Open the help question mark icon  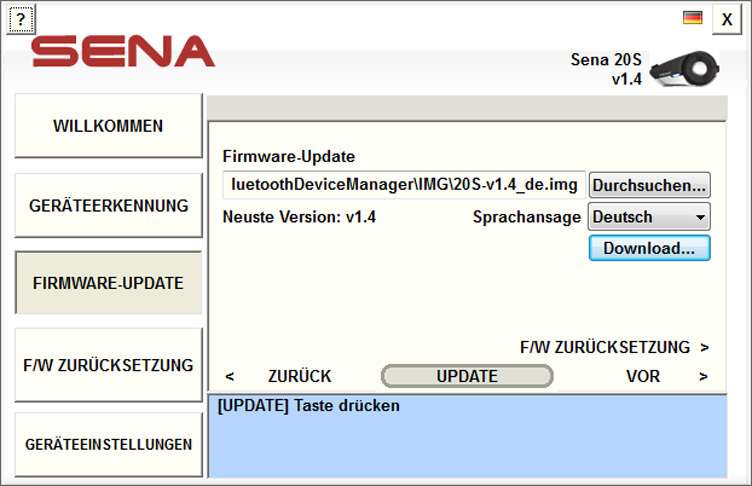21,20
